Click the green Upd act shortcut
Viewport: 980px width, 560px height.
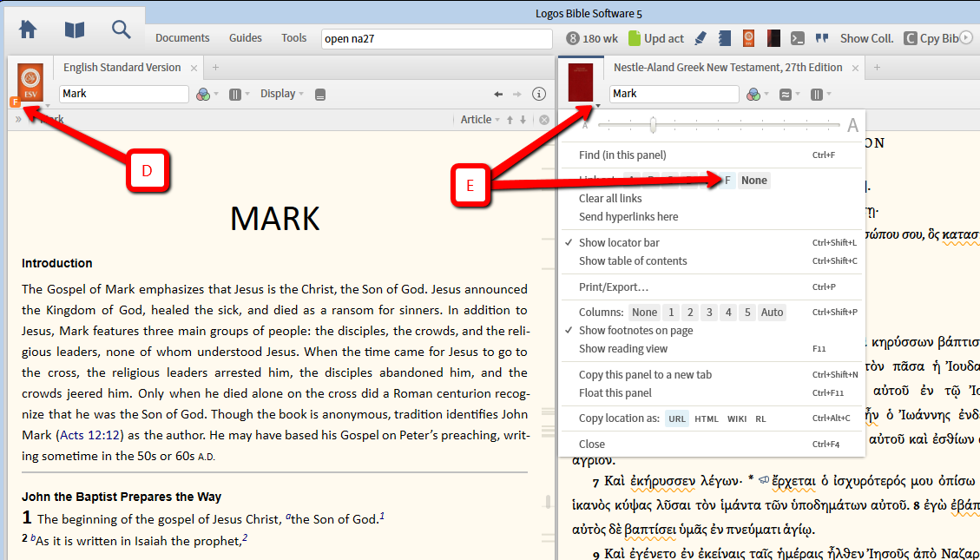click(655, 38)
